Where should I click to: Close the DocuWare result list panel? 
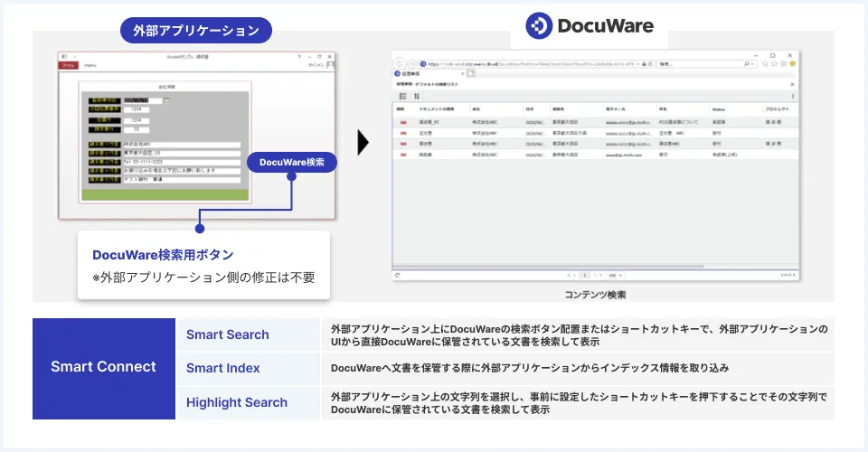click(792, 85)
